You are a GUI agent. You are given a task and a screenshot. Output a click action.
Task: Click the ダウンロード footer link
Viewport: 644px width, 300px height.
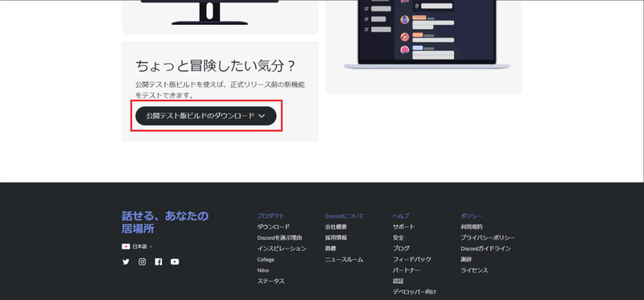(274, 227)
